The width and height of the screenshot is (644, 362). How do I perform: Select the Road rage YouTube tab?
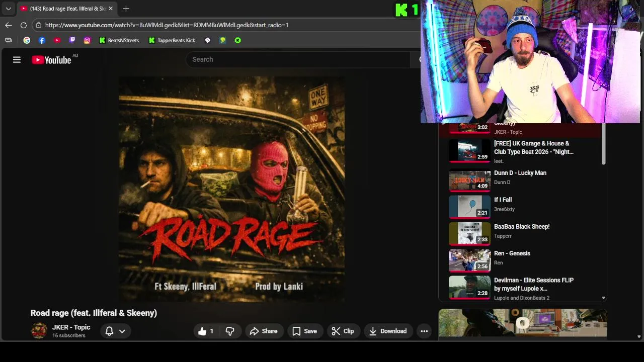[67, 9]
